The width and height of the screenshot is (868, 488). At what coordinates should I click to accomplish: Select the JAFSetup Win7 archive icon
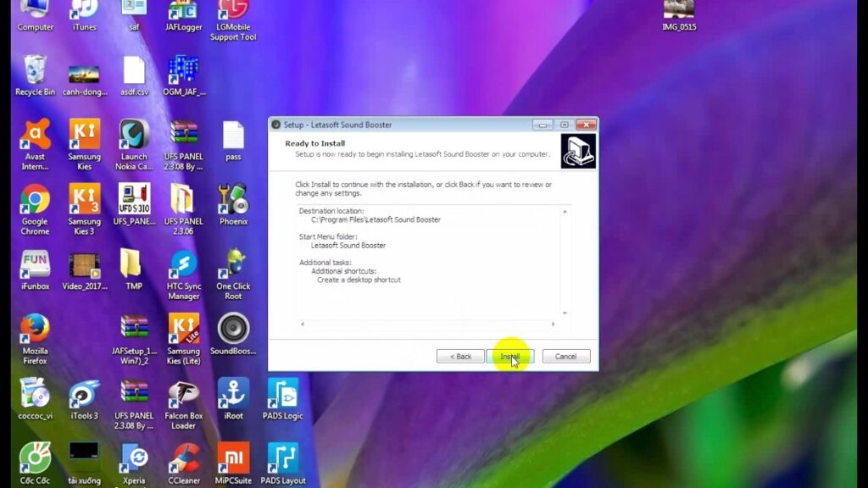click(134, 339)
